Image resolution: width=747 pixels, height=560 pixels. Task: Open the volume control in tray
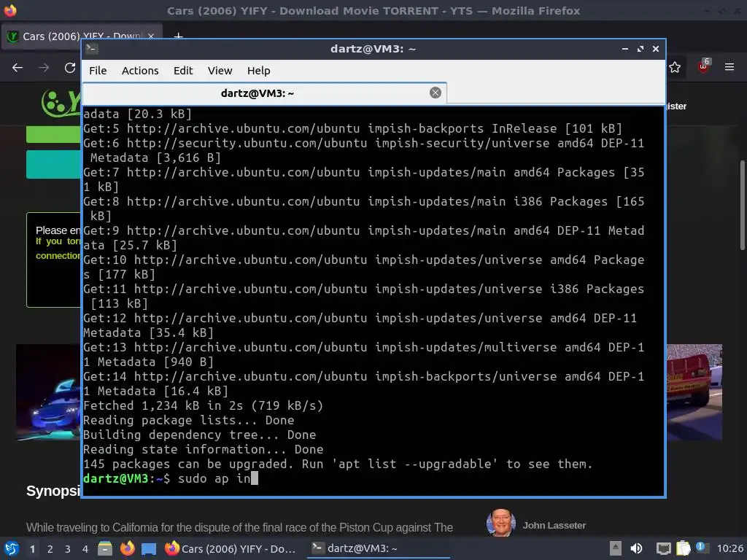tap(636, 548)
